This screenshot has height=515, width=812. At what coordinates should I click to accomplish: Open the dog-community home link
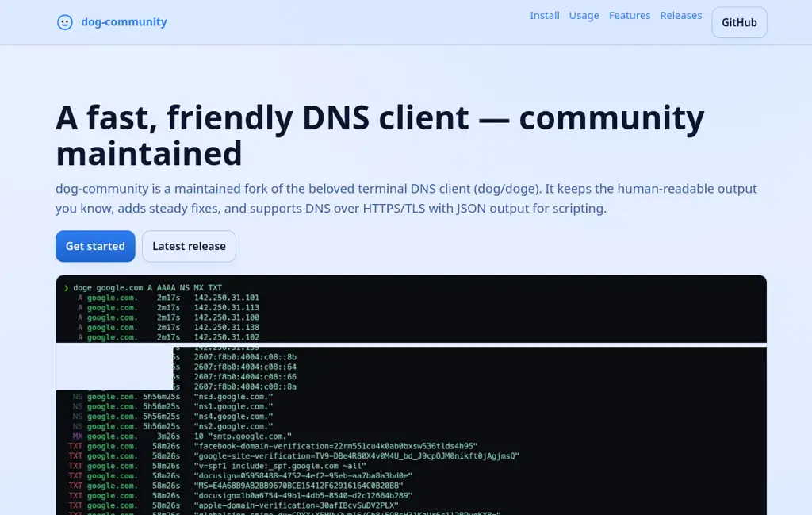coord(111,22)
